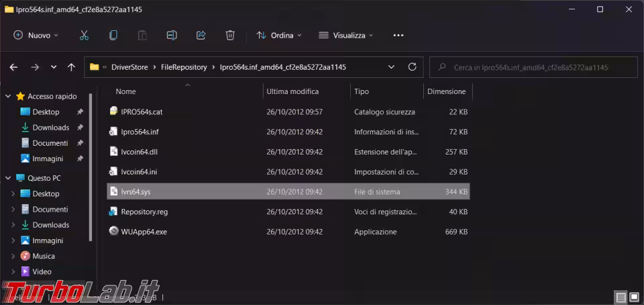Open the Ordina sort dropdown
This screenshot has width=644, height=305.
click(x=279, y=36)
